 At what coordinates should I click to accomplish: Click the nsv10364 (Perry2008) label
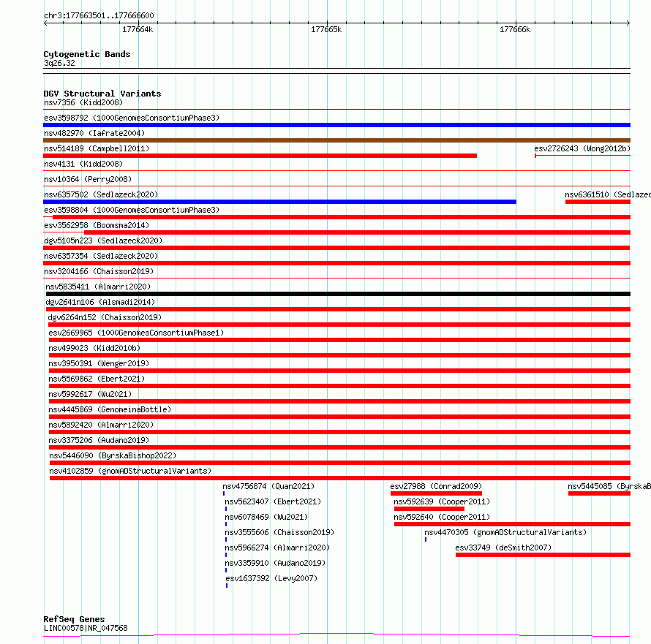click(x=88, y=179)
